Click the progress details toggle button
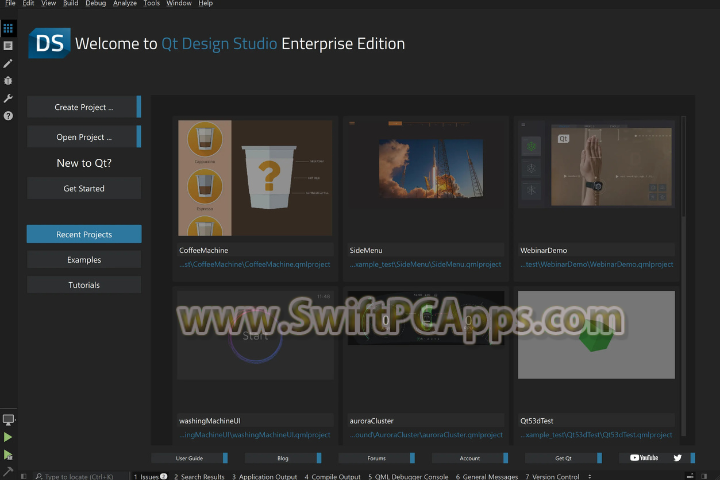Viewport: 720px width, 480px height. tap(690, 476)
